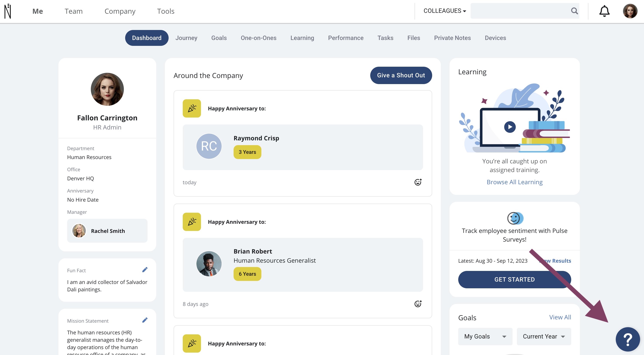Click the Pulse Surveys smiley icon
Viewport: 644px width, 355px height.
click(515, 218)
